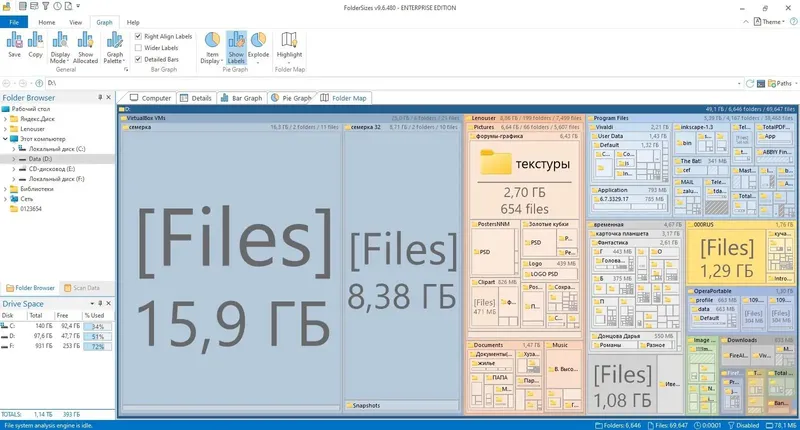Screen dimensions: 800x430
Task: Click the Folders: 6,646 status indicator
Action: pos(618,425)
